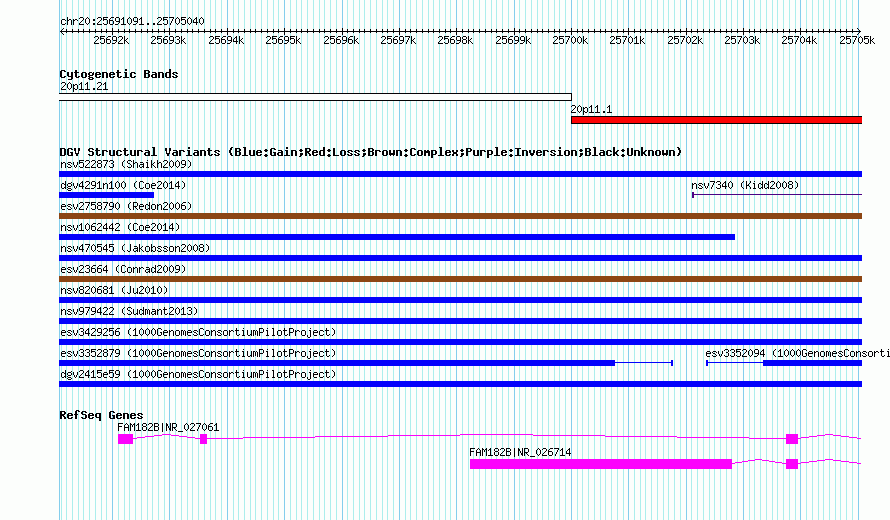Click the 25692k ruler tick label
The image size is (890, 520).
111,41
